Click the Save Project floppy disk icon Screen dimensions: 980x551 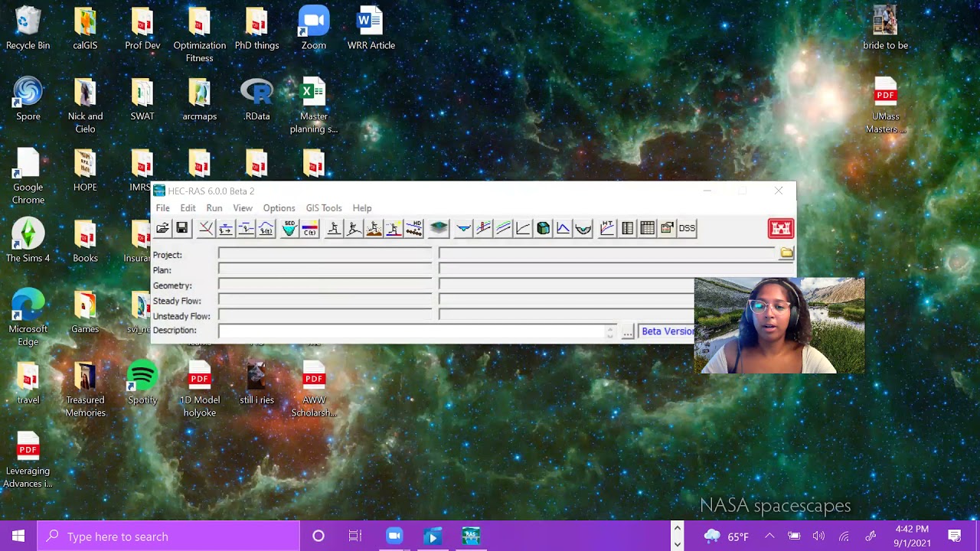tap(181, 228)
